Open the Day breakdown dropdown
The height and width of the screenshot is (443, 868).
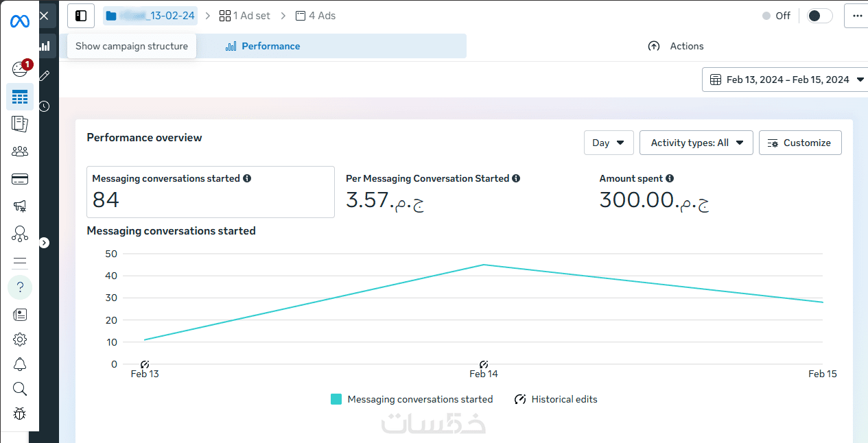(609, 143)
